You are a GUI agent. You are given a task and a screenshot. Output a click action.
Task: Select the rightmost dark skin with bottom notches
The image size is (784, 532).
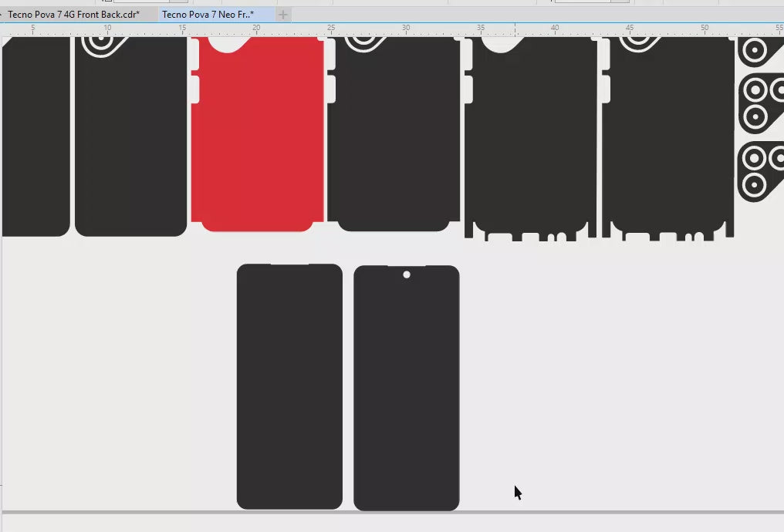click(x=668, y=139)
